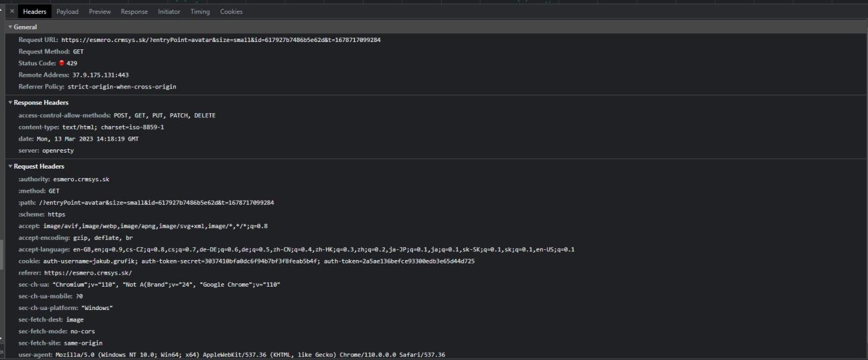Show the Timing tab
The height and width of the screenshot is (360, 868).
pos(200,12)
